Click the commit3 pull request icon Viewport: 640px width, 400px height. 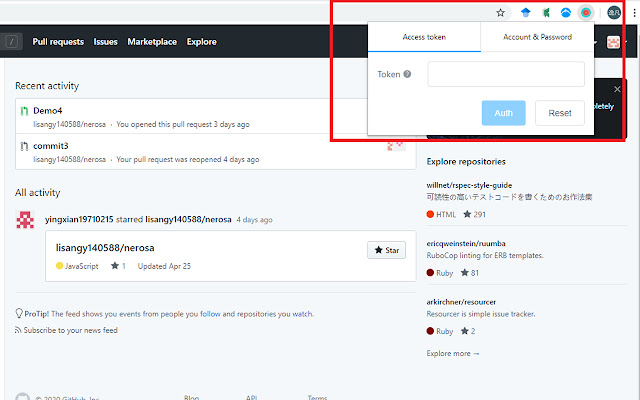pos(24,146)
